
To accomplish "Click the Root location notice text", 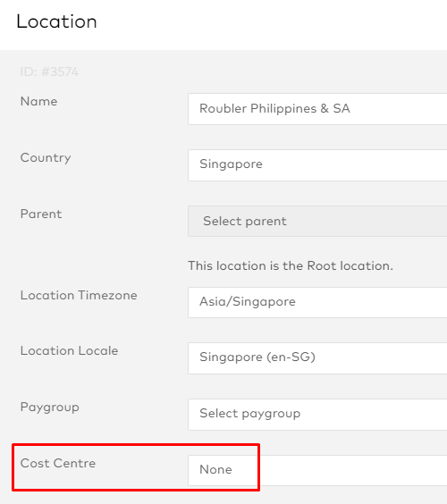I will coord(291,265).
